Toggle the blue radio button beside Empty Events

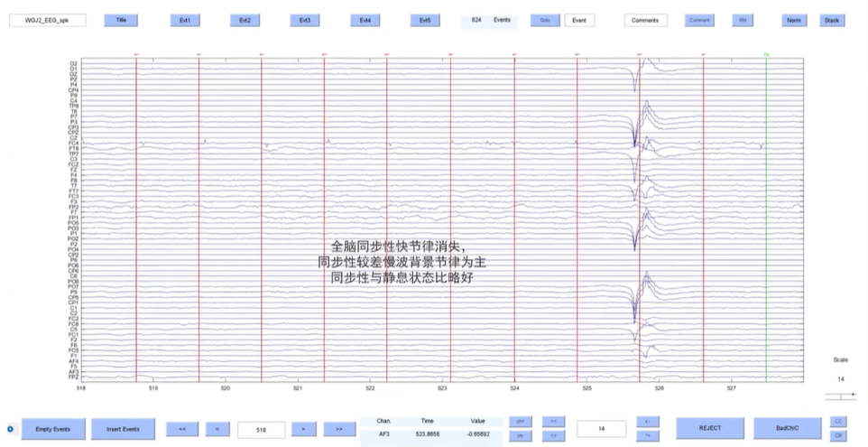click(x=10, y=429)
